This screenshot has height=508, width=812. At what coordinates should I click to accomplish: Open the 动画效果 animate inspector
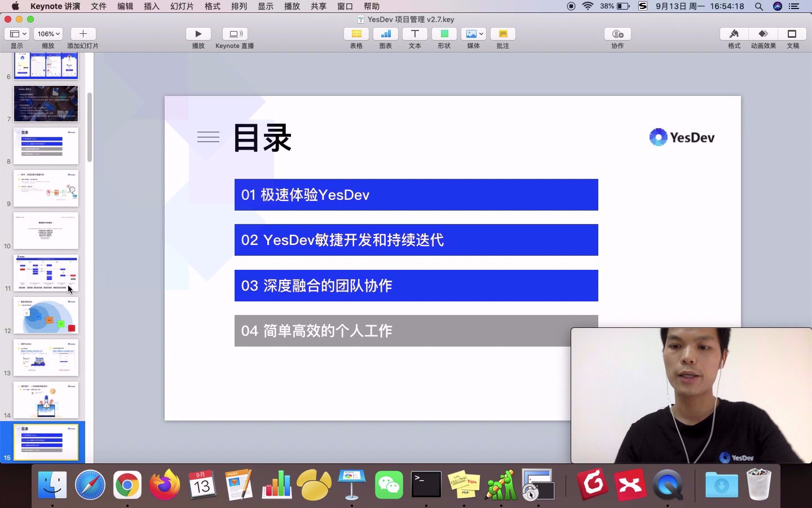point(764,34)
